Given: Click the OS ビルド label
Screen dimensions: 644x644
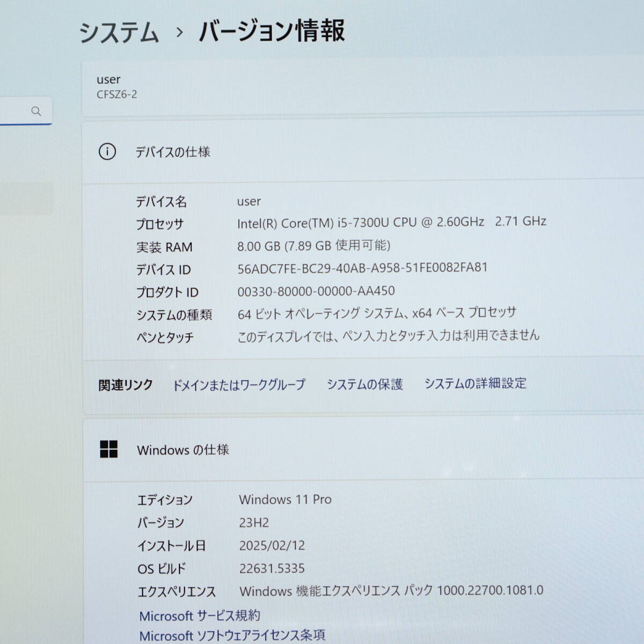Looking at the screenshot, I should [x=162, y=569].
